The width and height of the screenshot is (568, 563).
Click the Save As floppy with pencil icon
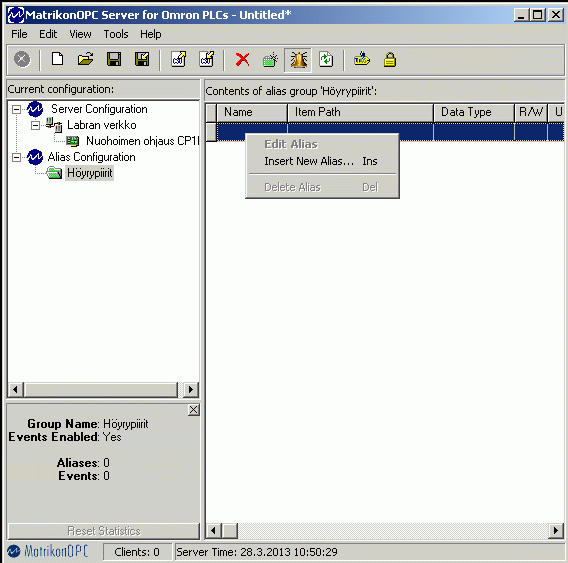click(x=142, y=59)
